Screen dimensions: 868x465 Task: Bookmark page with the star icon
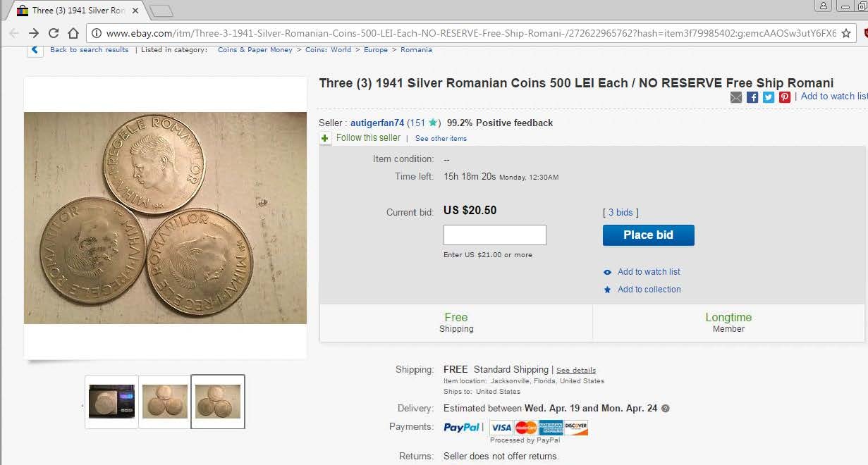click(x=846, y=33)
